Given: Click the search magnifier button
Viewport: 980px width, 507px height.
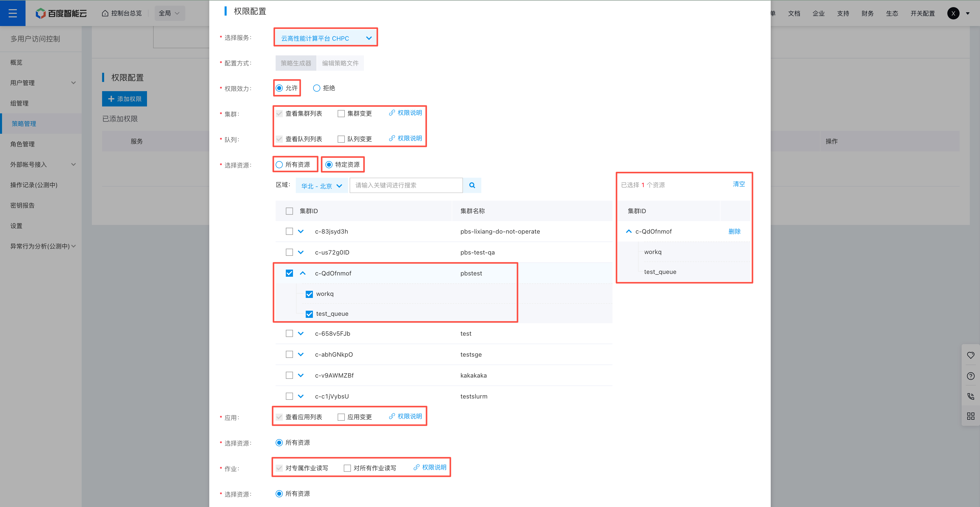Looking at the screenshot, I should (472, 185).
